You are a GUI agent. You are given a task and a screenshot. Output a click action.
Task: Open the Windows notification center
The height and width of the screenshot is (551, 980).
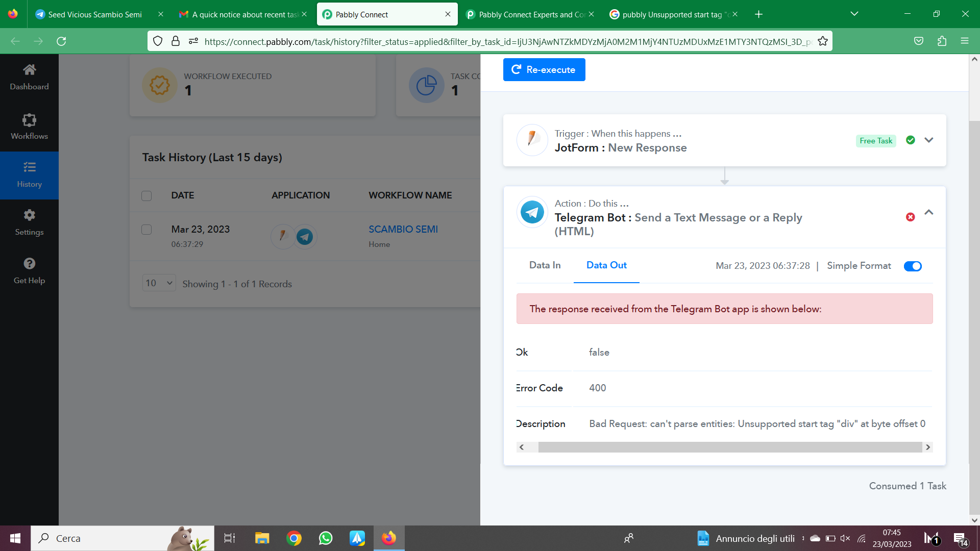(960, 538)
